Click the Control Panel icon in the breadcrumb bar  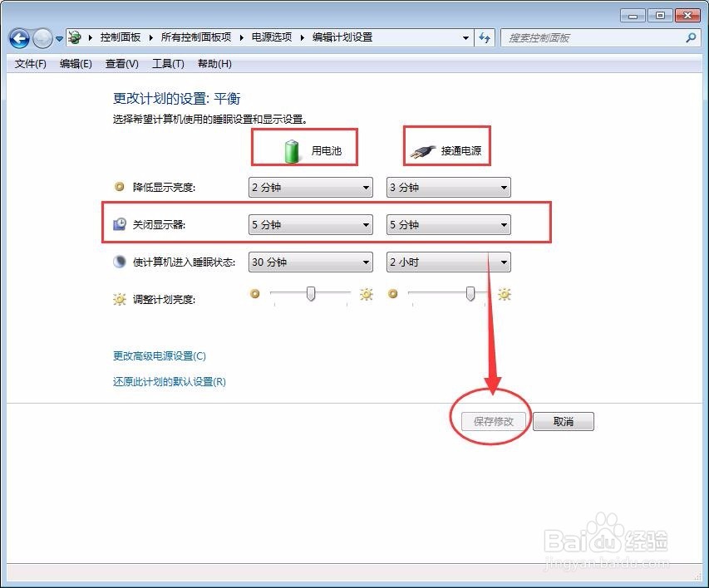pyautogui.click(x=74, y=37)
